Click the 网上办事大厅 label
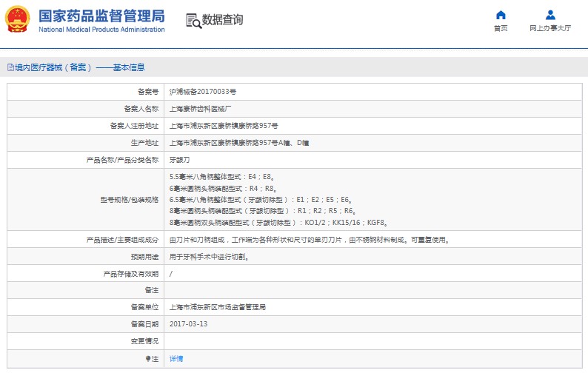 550,28
